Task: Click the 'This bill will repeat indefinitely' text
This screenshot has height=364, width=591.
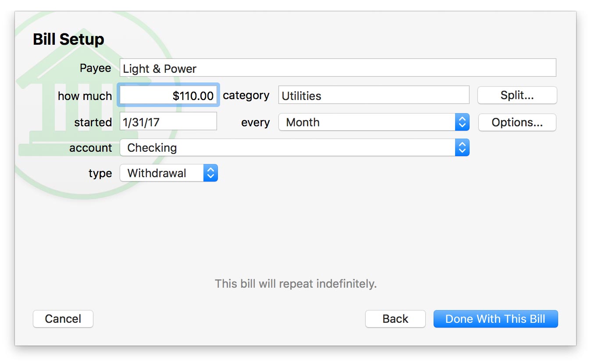Action: click(295, 284)
